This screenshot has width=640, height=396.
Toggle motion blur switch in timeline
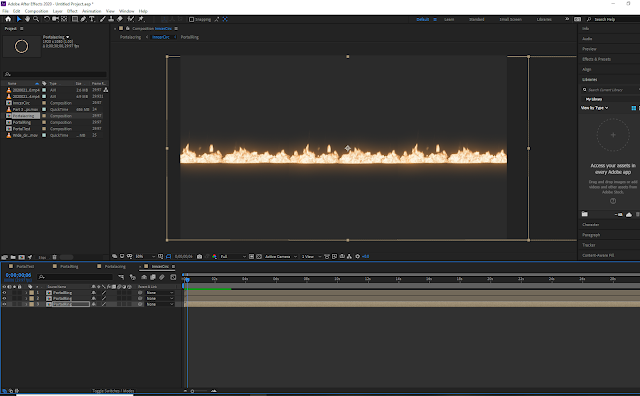click(162, 277)
